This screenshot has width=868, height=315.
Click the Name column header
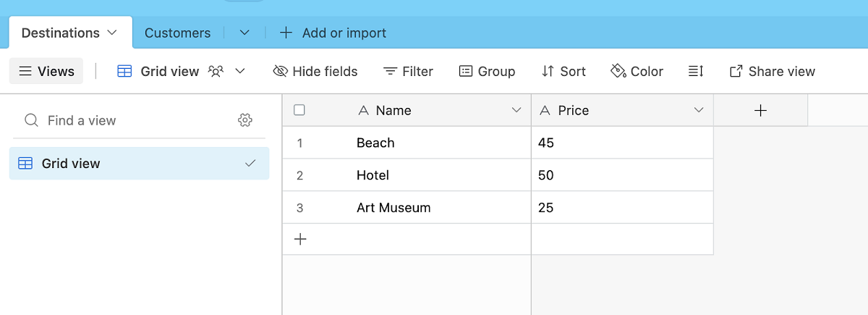407,110
